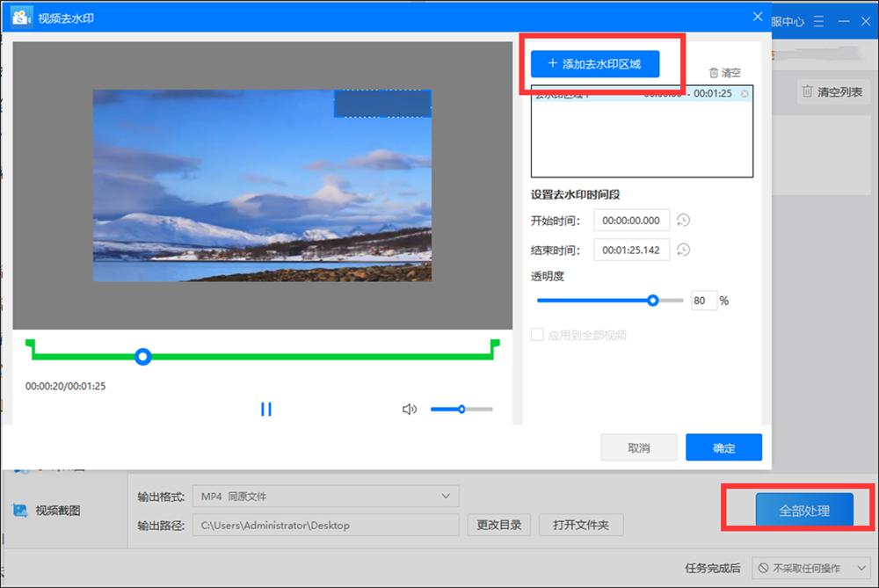Screen dimensions: 879x588
Task: Open the 任务完成后 action dropdown
Action: point(812,568)
